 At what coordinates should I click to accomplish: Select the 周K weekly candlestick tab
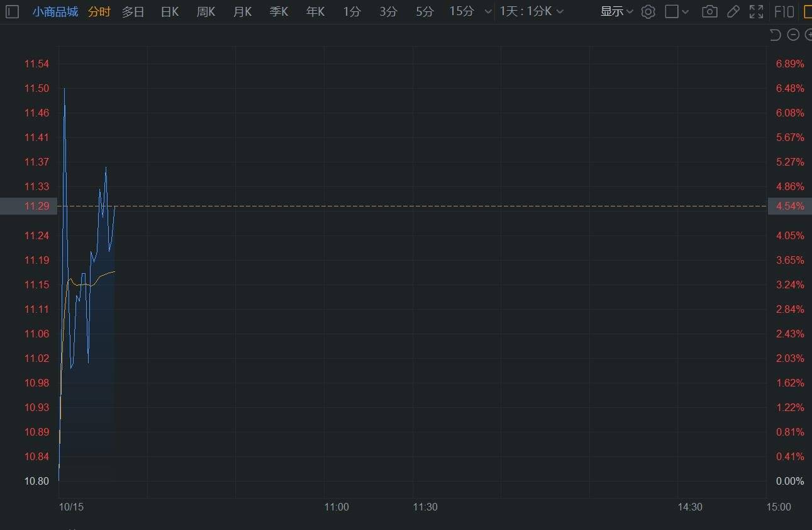tap(206, 11)
